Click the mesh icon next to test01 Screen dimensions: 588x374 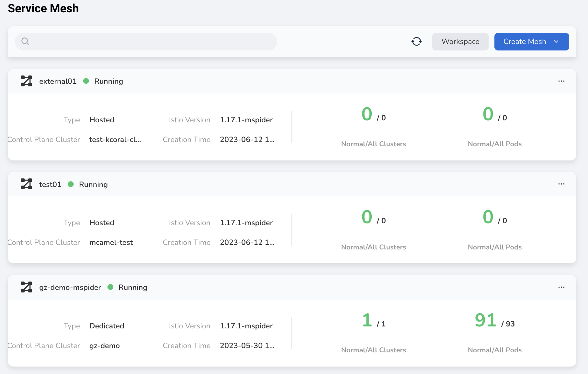point(27,184)
